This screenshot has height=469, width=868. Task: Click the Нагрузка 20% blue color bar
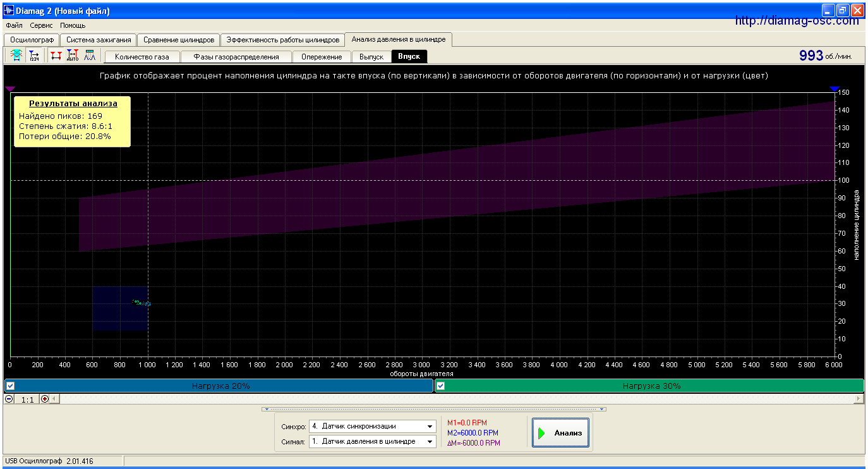coord(219,386)
